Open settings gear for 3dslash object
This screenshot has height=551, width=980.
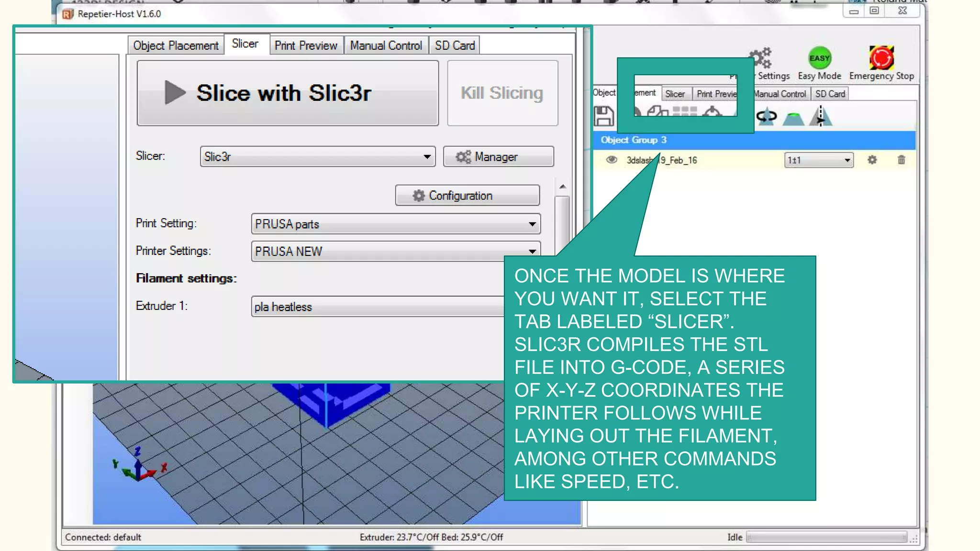tap(872, 160)
